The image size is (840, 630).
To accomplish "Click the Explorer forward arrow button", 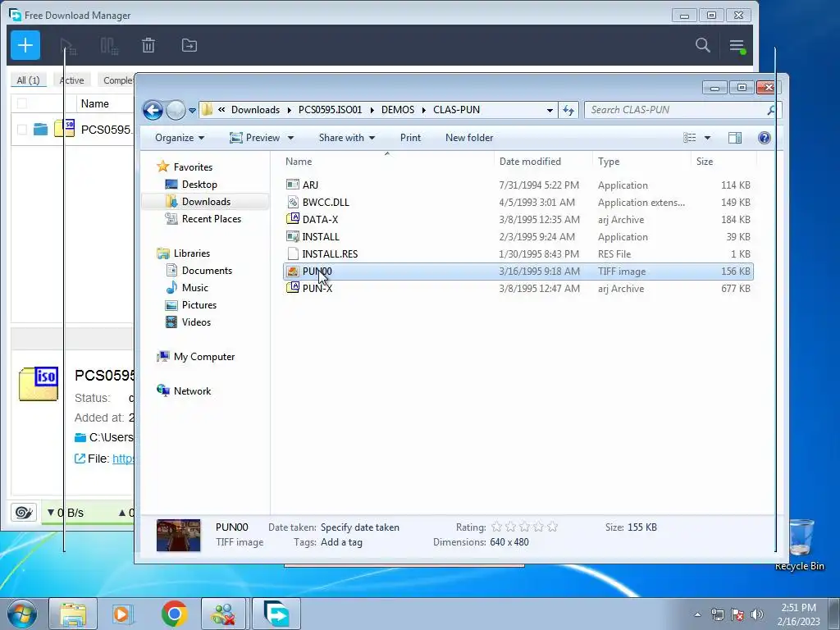I will (176, 111).
